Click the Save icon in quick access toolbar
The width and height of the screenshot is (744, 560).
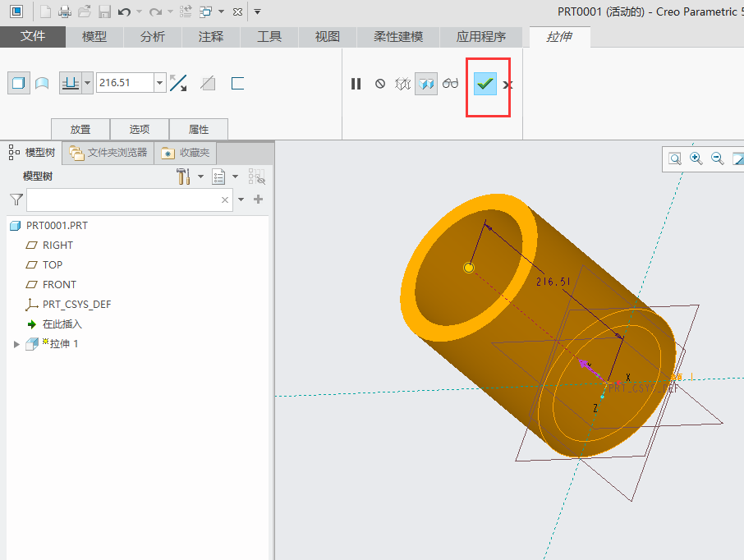(x=104, y=11)
